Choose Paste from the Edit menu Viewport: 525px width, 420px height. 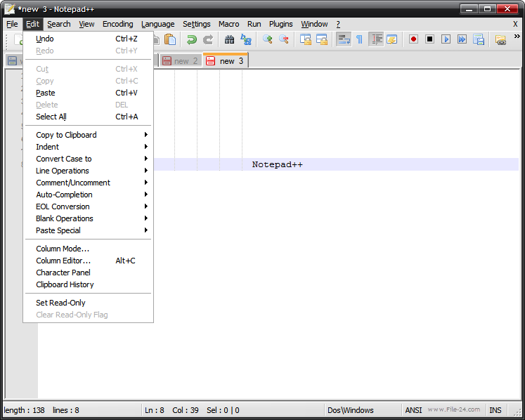tap(88, 93)
